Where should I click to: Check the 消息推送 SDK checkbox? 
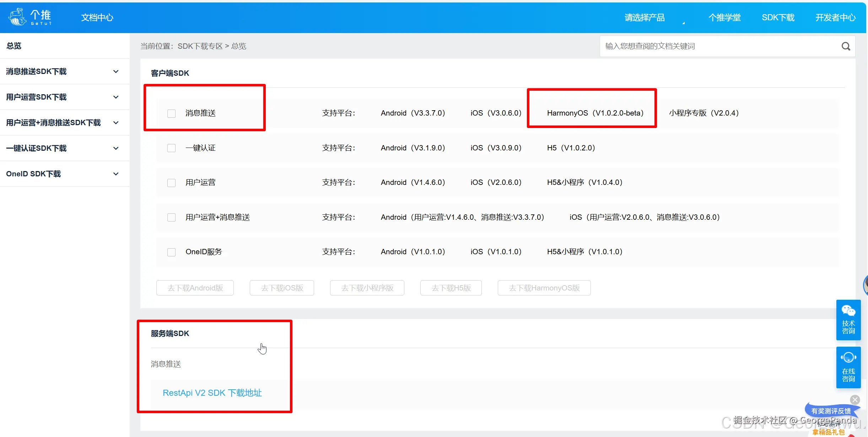point(171,113)
